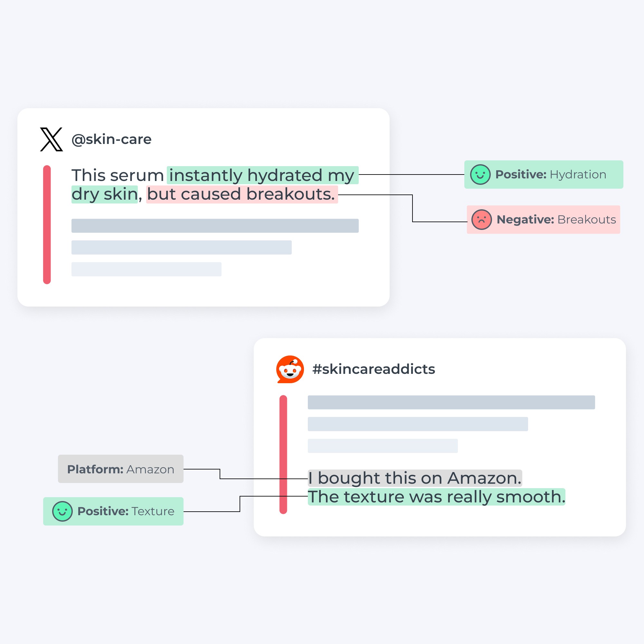Screen dimensions: 644x644
Task: Click the smiley face on Positive: Texture
Action: click(62, 511)
